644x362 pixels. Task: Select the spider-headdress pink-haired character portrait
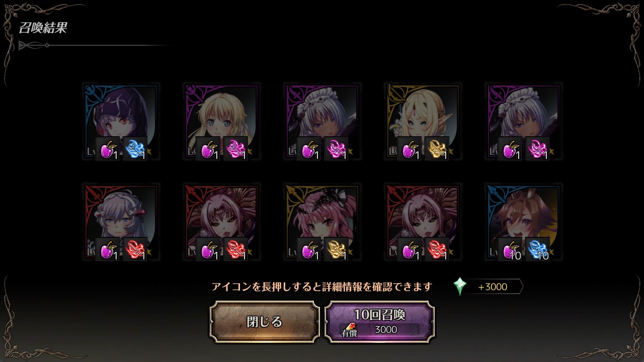click(x=322, y=222)
